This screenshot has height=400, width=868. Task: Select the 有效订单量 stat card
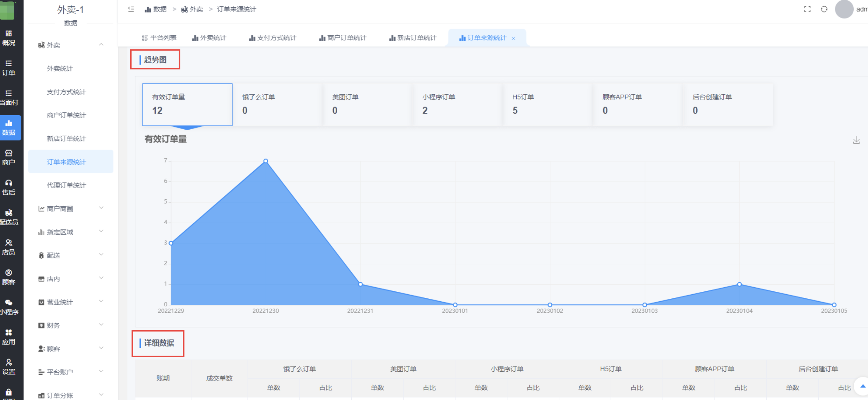click(187, 104)
